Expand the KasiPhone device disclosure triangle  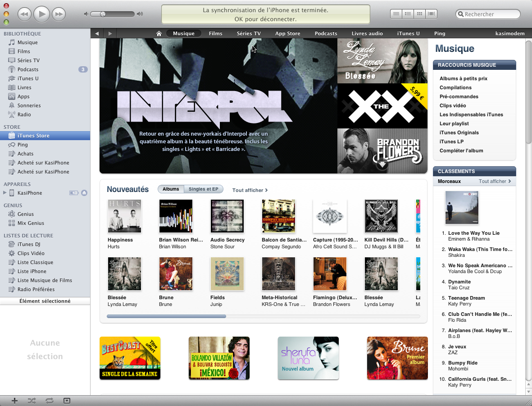click(x=5, y=193)
